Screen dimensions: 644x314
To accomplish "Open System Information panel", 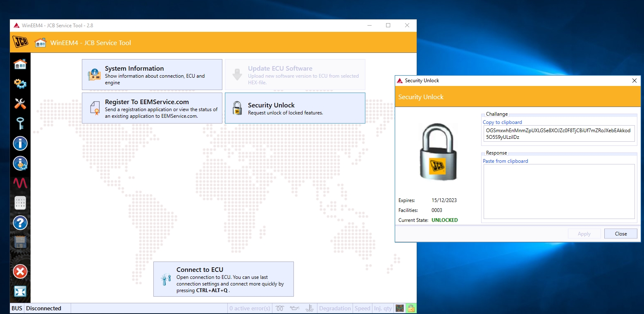I will pyautogui.click(x=152, y=74).
